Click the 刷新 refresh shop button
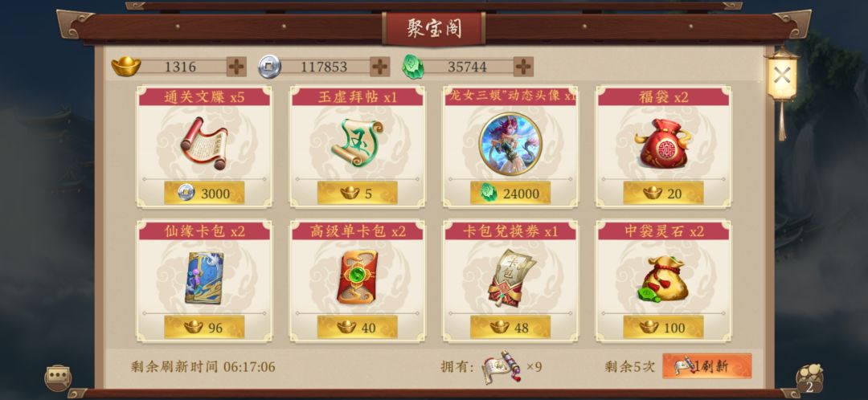 tap(707, 365)
